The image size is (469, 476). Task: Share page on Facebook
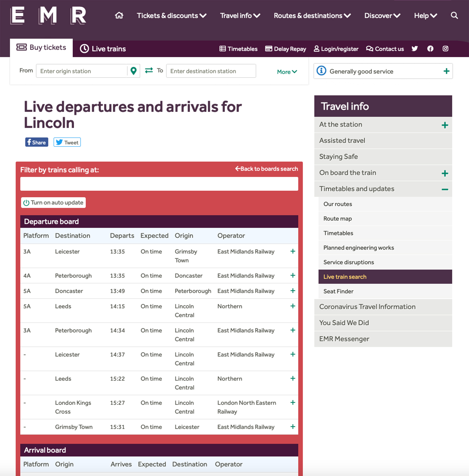[37, 142]
